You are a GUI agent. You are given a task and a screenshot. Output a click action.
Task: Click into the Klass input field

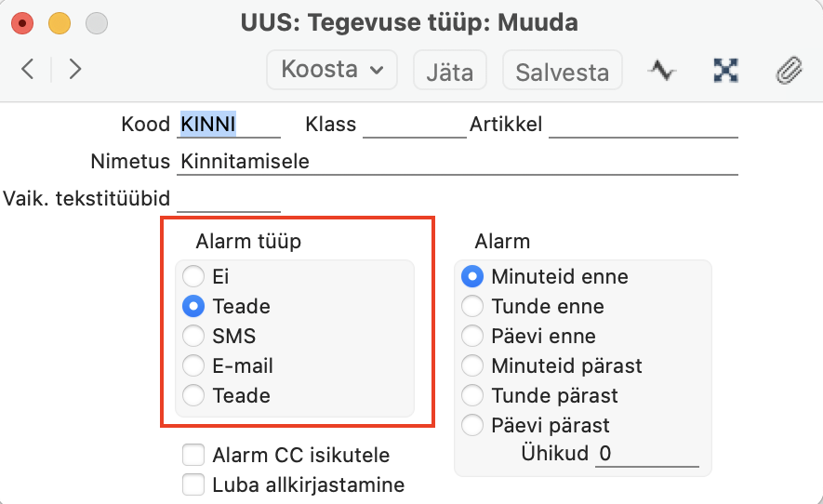point(415,125)
